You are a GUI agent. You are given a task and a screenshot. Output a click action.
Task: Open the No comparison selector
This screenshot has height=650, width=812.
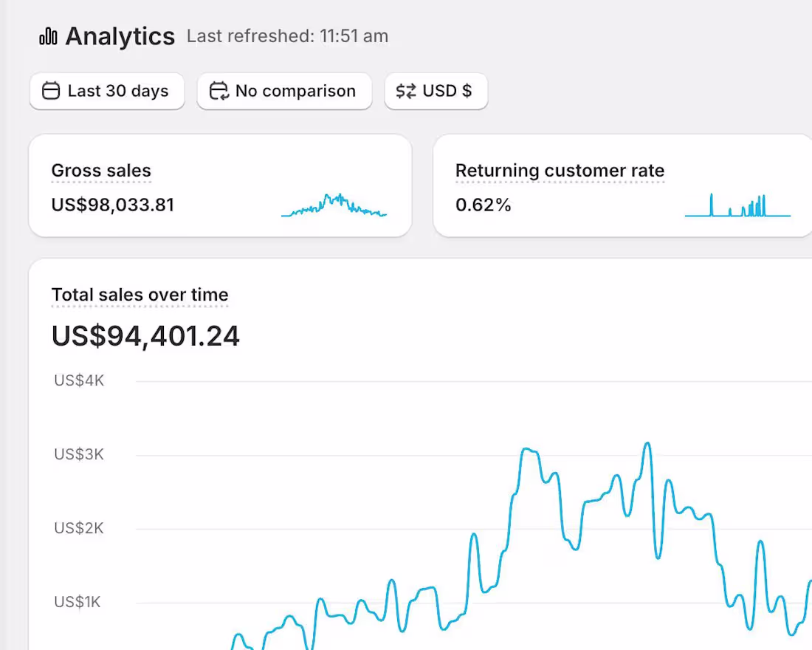284,91
